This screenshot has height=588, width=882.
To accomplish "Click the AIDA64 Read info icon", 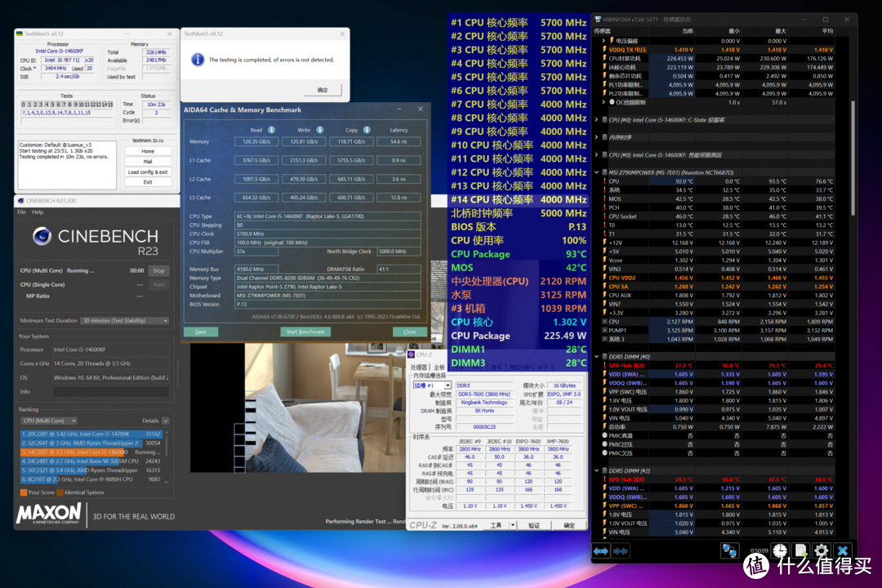I will pyautogui.click(x=272, y=130).
